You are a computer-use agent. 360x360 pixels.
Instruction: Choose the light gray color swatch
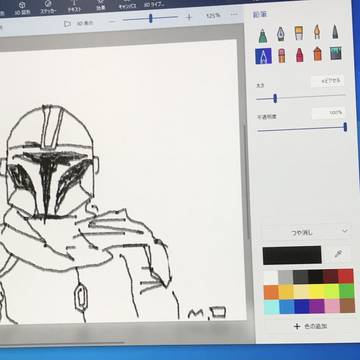(x=285, y=277)
